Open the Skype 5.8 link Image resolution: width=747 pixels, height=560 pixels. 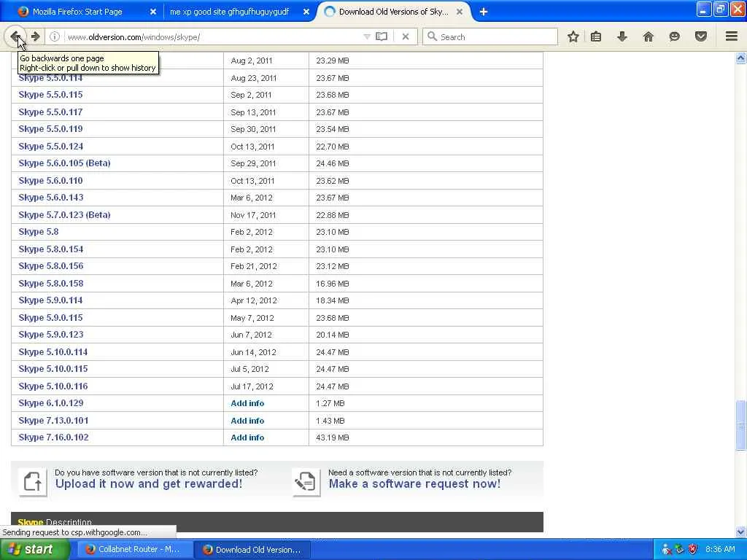click(39, 232)
